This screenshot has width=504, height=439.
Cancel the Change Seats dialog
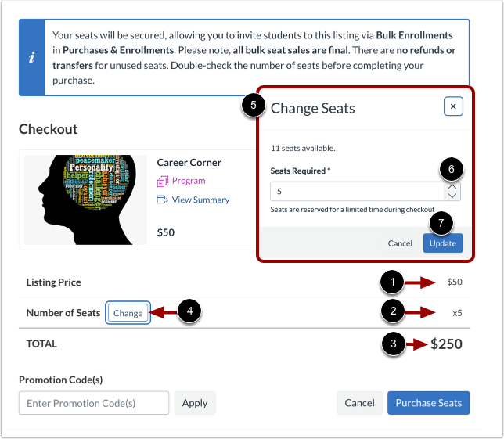pos(400,243)
